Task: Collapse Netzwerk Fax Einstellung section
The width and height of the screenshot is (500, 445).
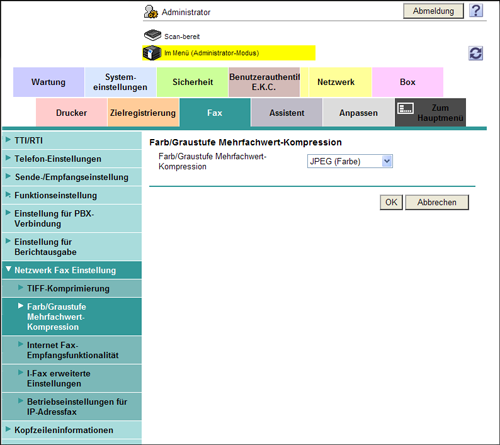Action: [72, 270]
